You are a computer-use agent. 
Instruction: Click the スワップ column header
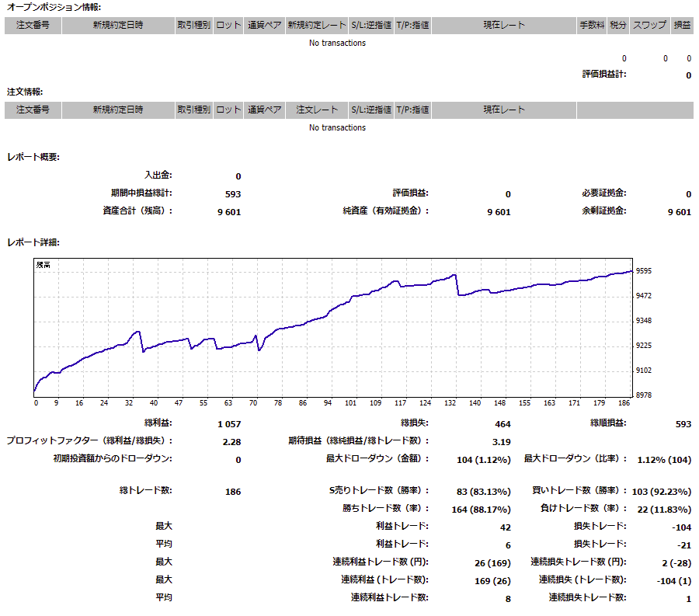pos(649,25)
